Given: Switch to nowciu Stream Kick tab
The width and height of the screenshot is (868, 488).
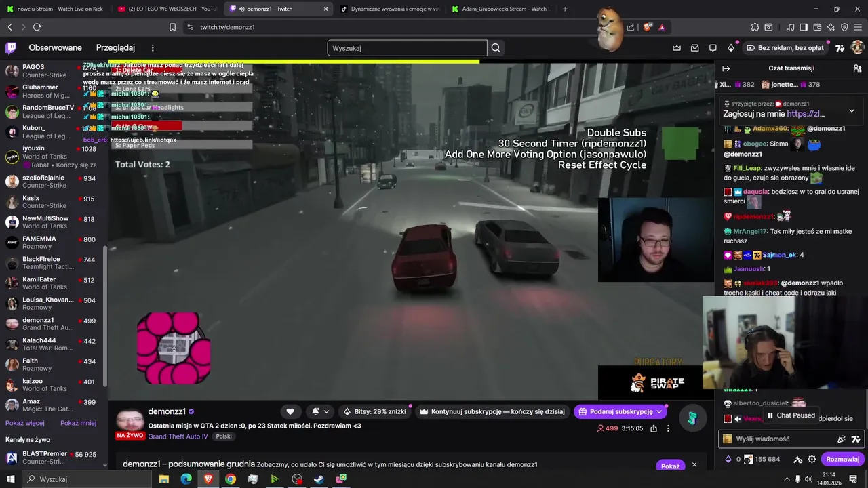Looking at the screenshot, I should 54,9.
